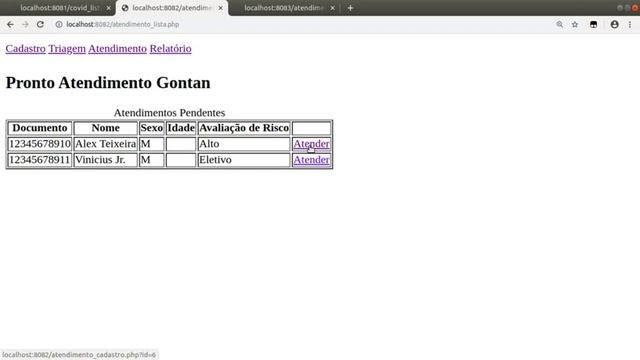640x360 pixels.
Task: Open the user profile icon
Action: (x=614, y=24)
